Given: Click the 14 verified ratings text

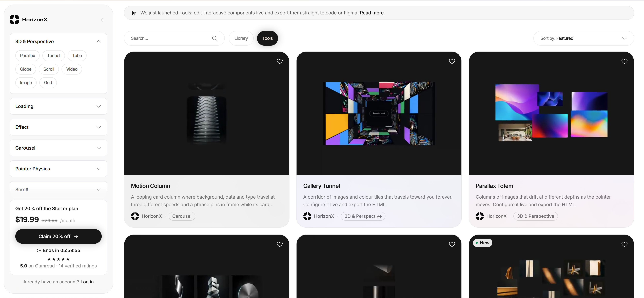Looking at the screenshot, I should [x=78, y=266].
